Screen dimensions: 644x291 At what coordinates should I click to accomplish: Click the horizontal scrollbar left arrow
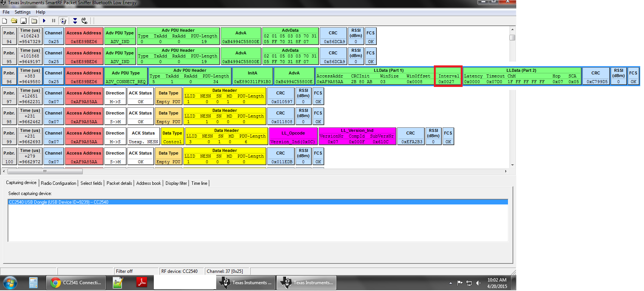point(4,172)
